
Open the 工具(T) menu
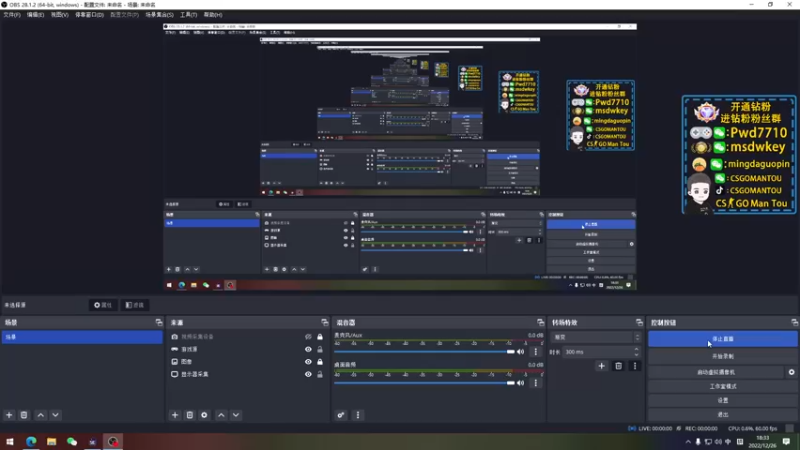188,15
